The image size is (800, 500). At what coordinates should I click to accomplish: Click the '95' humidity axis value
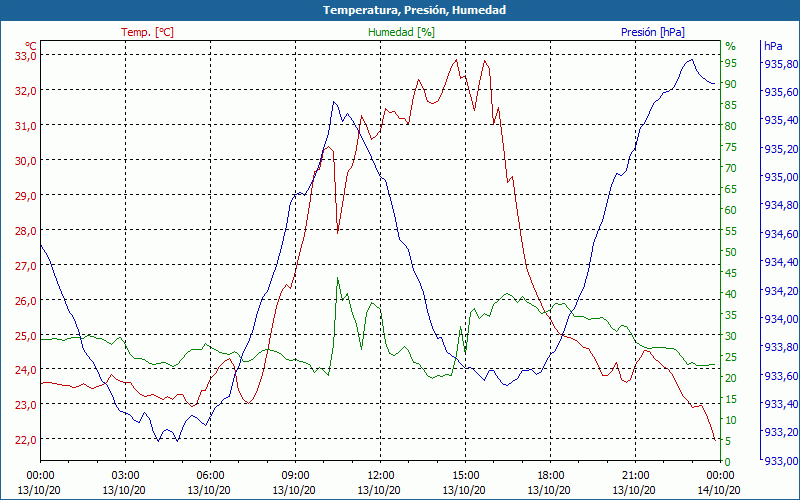click(x=731, y=63)
